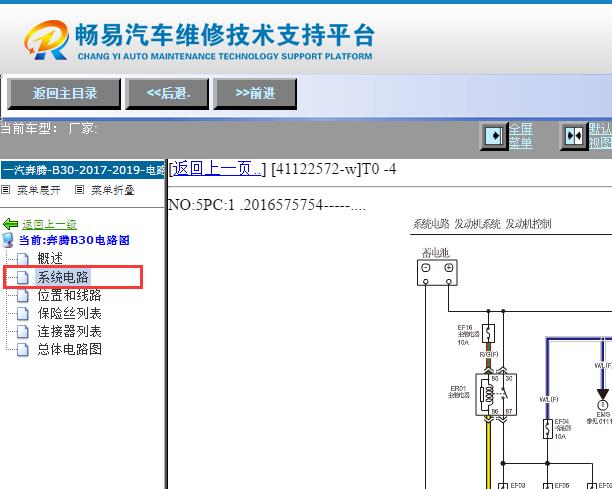This screenshot has width=612, height=489.
Task: Click the 当前:奔腾B30电路图 root icon
Action: (8, 240)
